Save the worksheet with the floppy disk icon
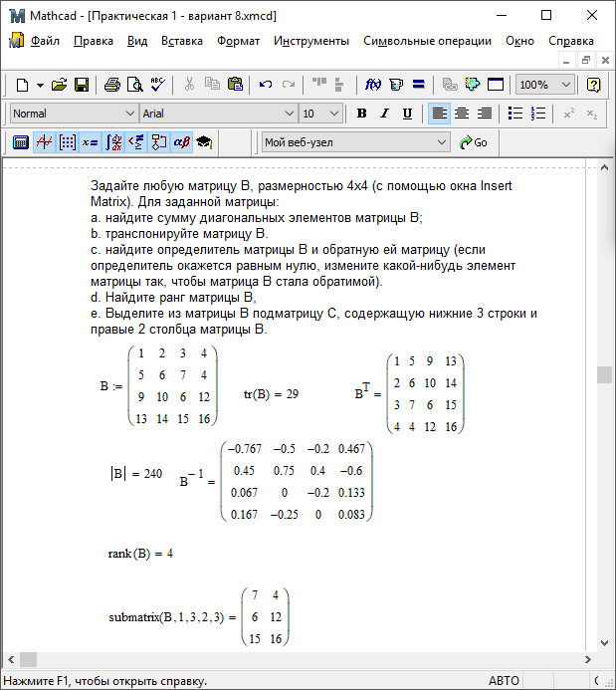This screenshot has height=690, width=616. point(82,85)
